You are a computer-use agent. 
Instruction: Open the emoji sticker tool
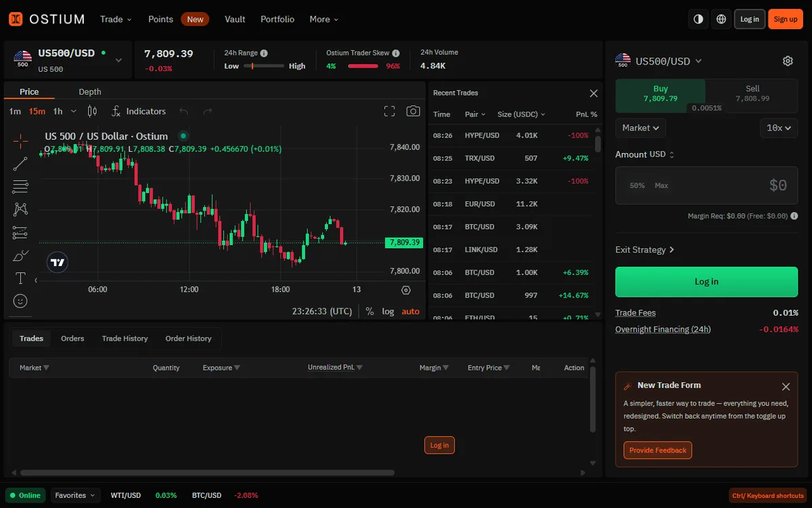tap(20, 301)
